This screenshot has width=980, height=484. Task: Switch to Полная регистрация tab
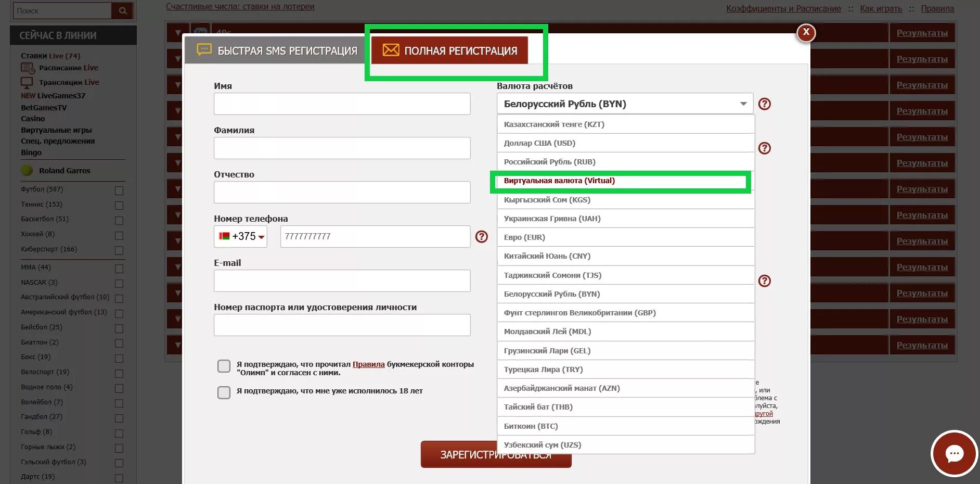[x=450, y=50]
